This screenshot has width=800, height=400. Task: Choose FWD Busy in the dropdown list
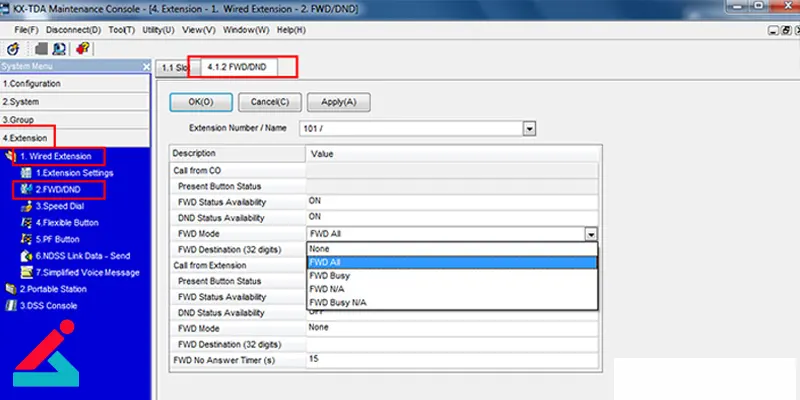click(452, 276)
